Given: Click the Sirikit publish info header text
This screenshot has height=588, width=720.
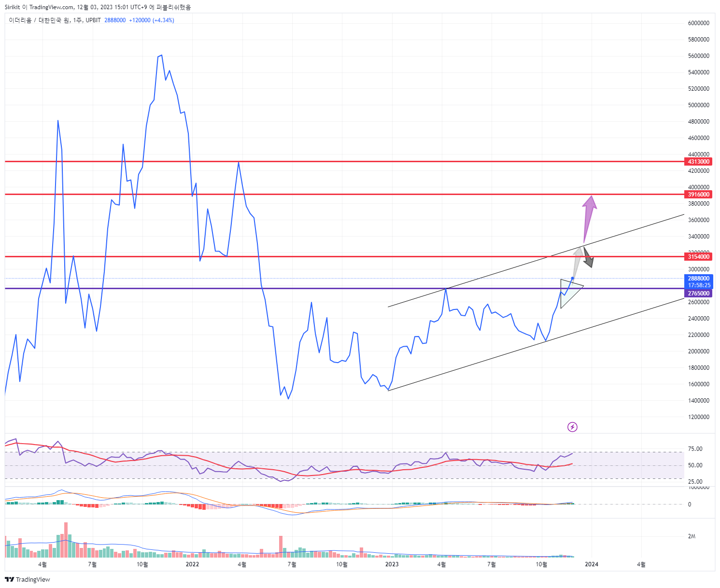Looking at the screenshot, I should [98, 7].
